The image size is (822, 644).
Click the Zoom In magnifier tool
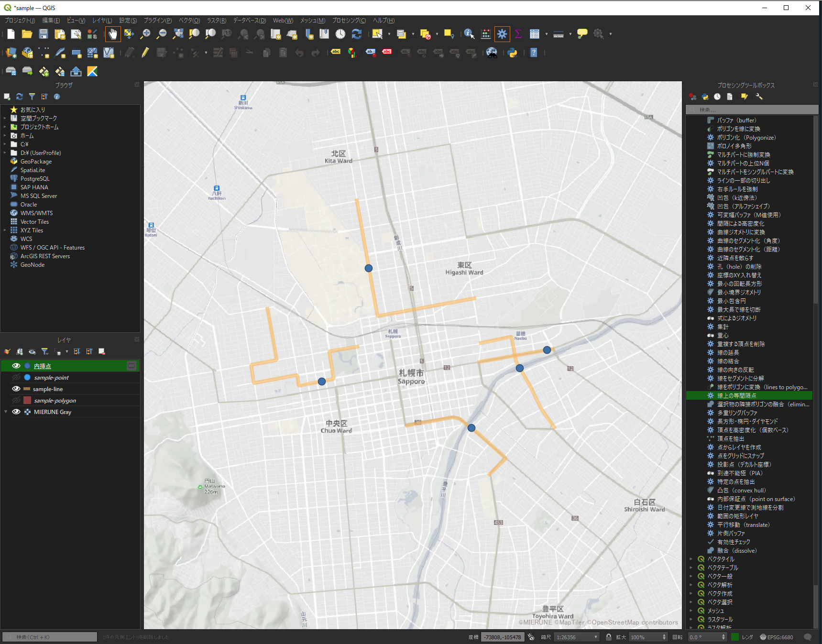click(x=145, y=34)
